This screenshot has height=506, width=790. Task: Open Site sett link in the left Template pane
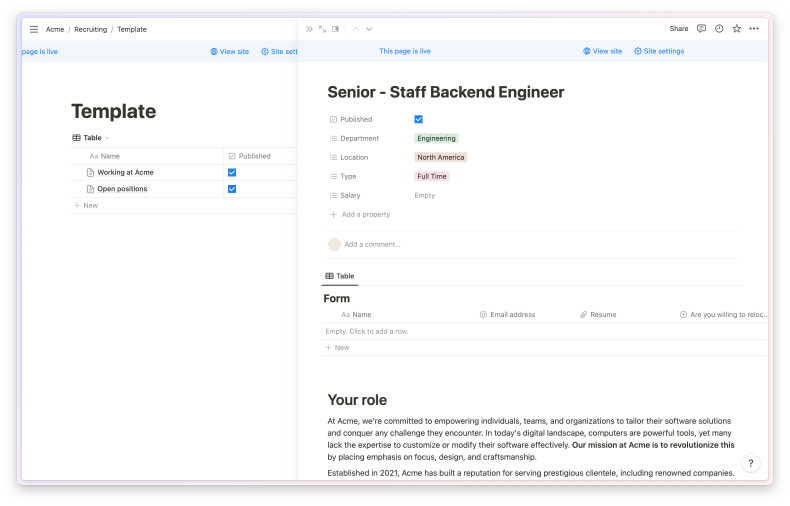click(279, 52)
